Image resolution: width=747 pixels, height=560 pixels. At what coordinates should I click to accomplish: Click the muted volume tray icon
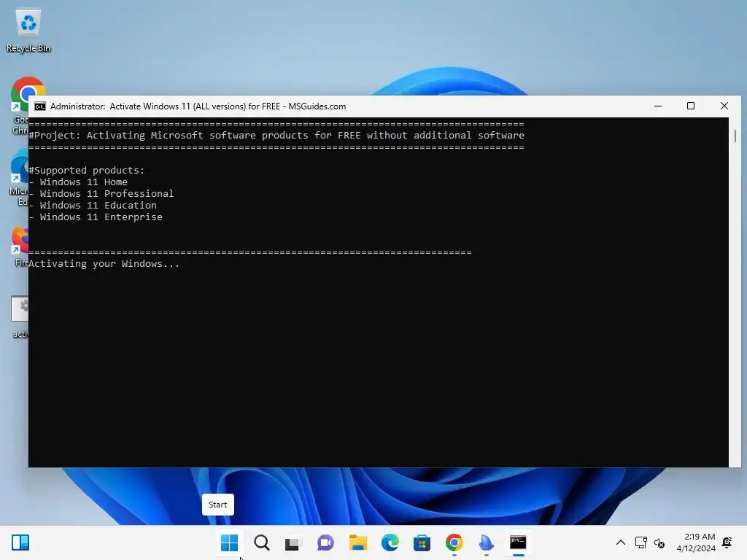pyautogui.click(x=659, y=542)
